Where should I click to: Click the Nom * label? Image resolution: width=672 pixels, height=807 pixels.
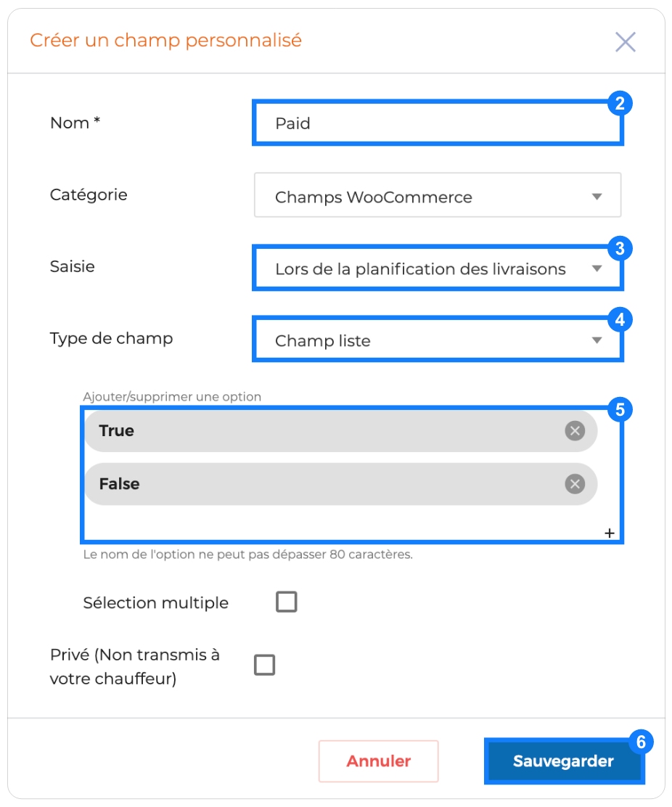pos(75,123)
